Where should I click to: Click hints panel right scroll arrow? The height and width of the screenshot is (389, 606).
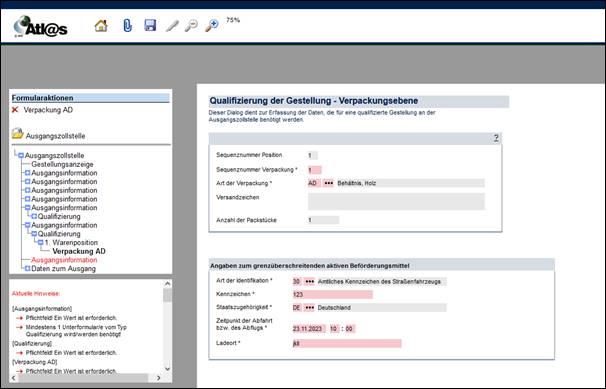[x=158, y=378]
